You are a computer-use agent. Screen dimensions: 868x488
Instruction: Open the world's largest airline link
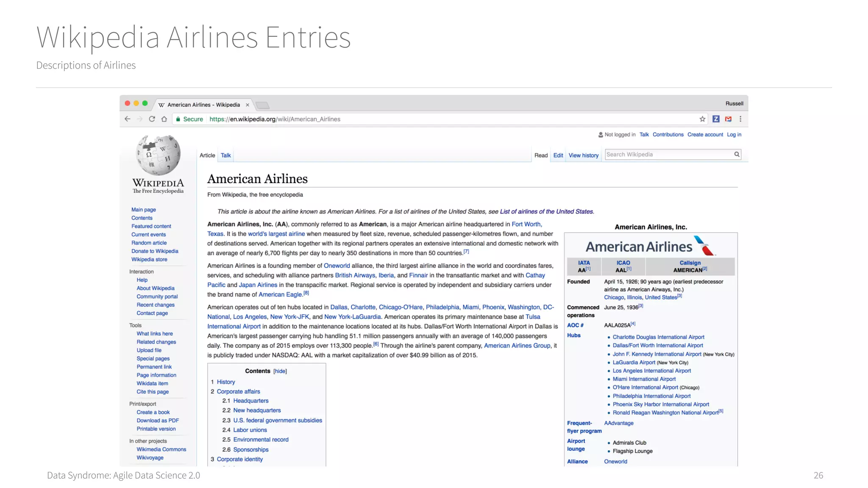276,234
